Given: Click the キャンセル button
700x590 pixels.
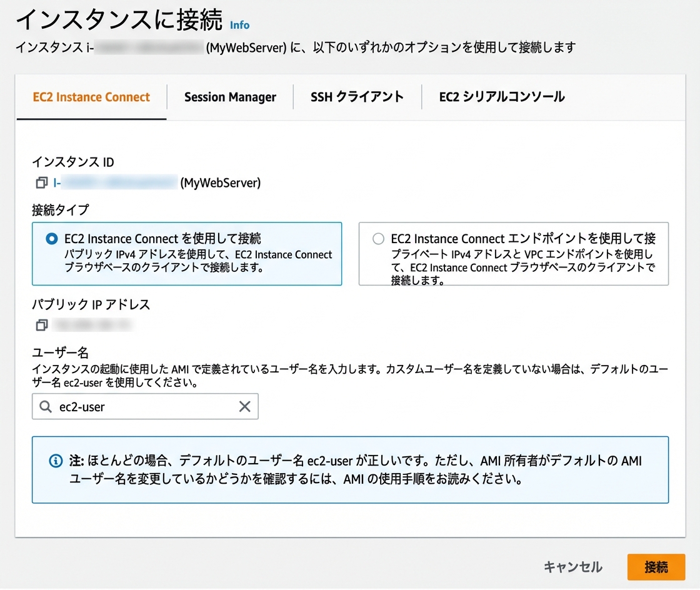Looking at the screenshot, I should (x=572, y=567).
